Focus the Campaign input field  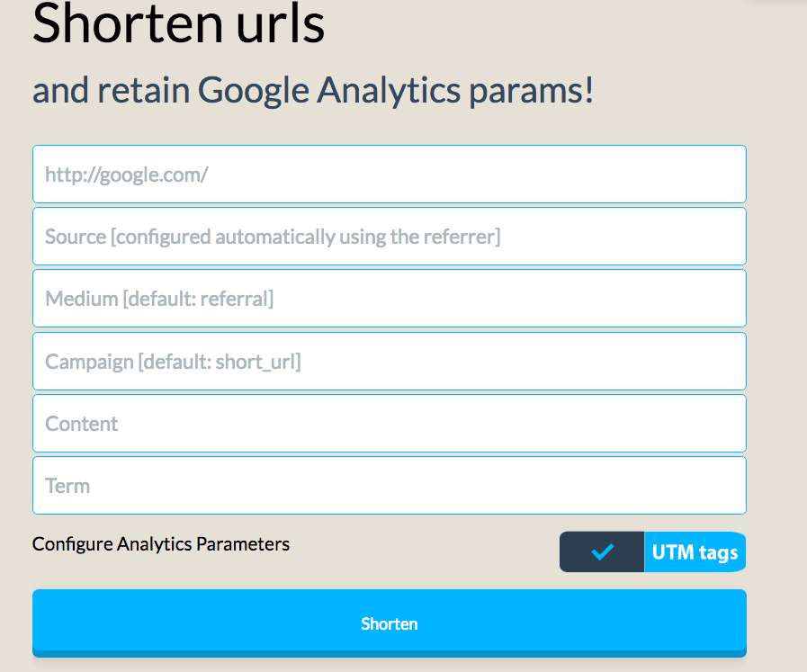coord(389,361)
